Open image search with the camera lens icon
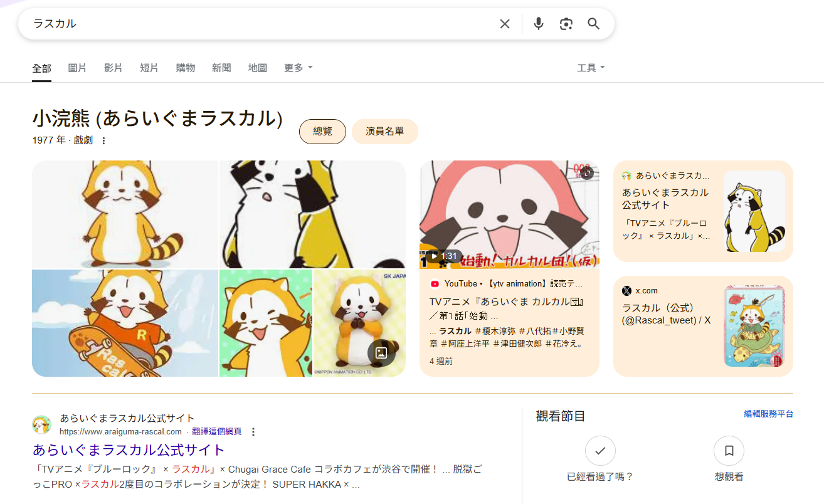This screenshot has width=824, height=504. tap(566, 24)
